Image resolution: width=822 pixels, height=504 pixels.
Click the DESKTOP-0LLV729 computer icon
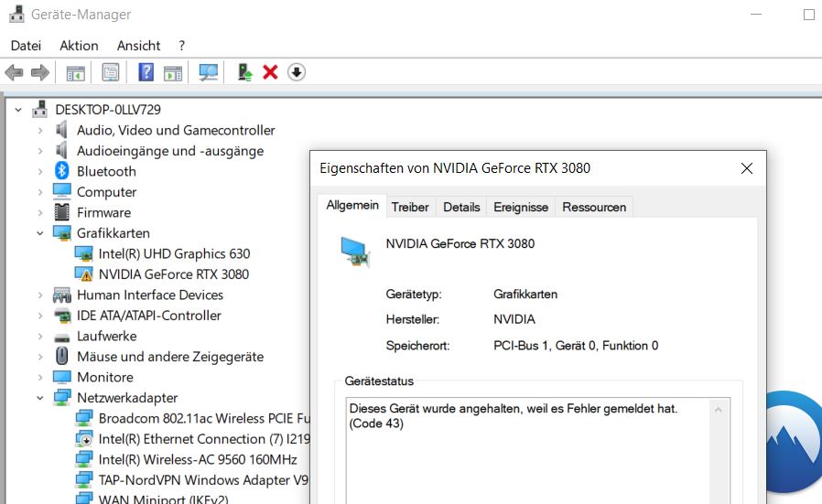[40, 109]
